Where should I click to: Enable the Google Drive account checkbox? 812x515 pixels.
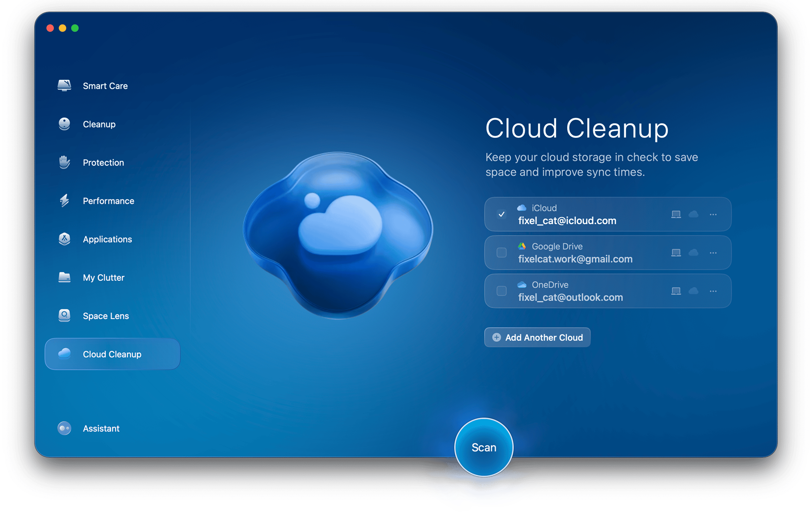click(502, 253)
